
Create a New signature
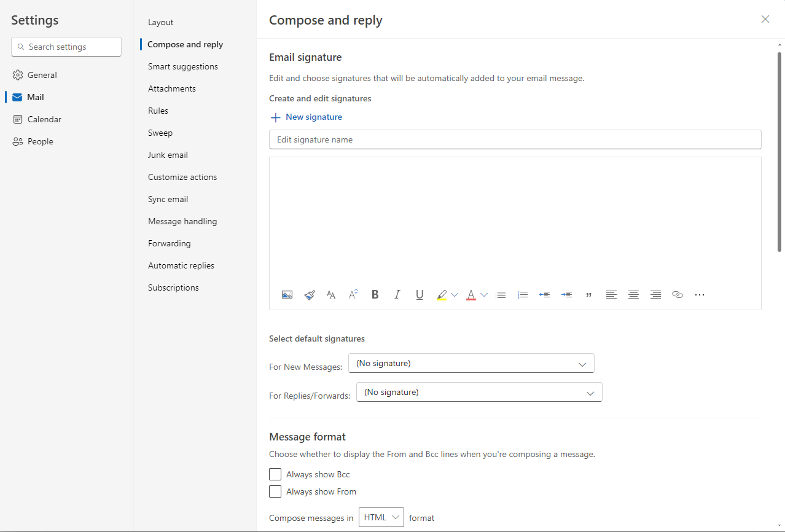pyautogui.click(x=306, y=117)
